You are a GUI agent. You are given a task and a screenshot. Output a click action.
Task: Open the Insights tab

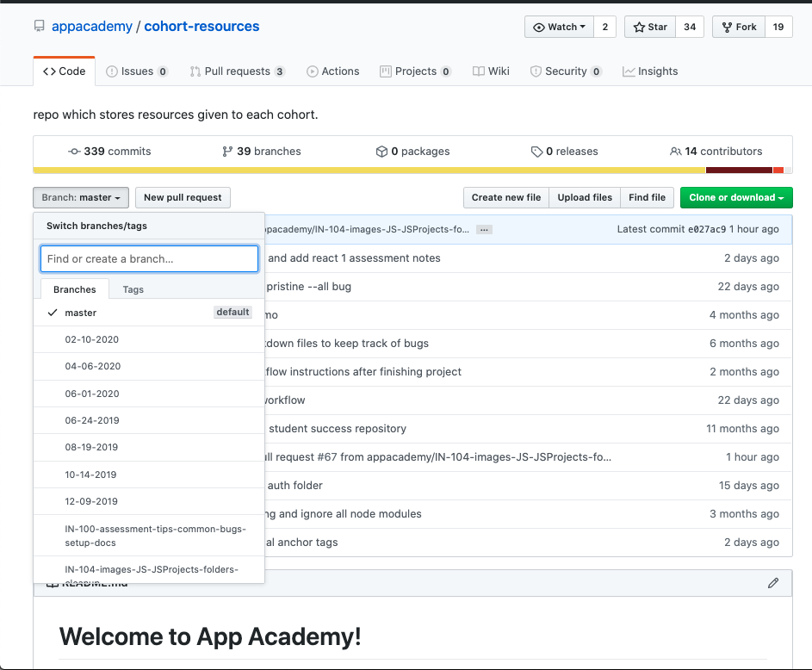click(x=650, y=71)
